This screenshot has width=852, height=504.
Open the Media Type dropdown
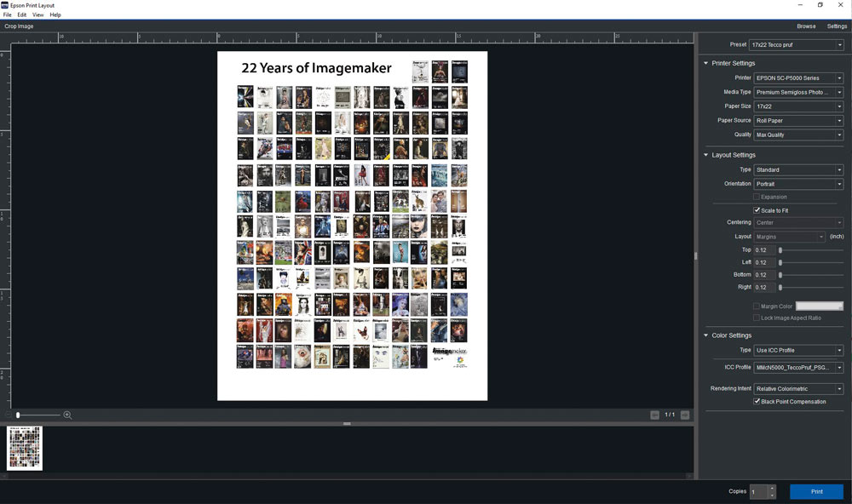[x=798, y=92]
